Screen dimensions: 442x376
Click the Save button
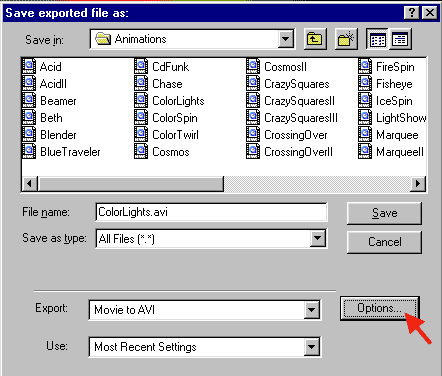pos(384,213)
